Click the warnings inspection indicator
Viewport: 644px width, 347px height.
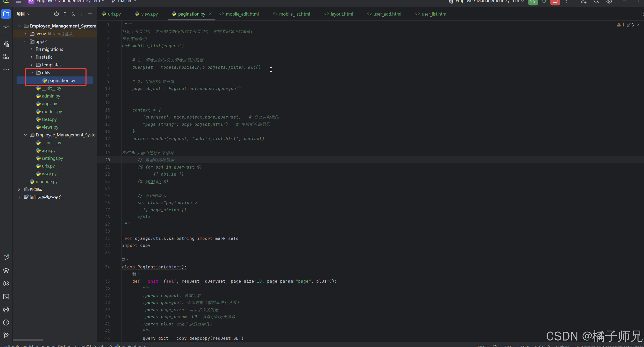621,25
